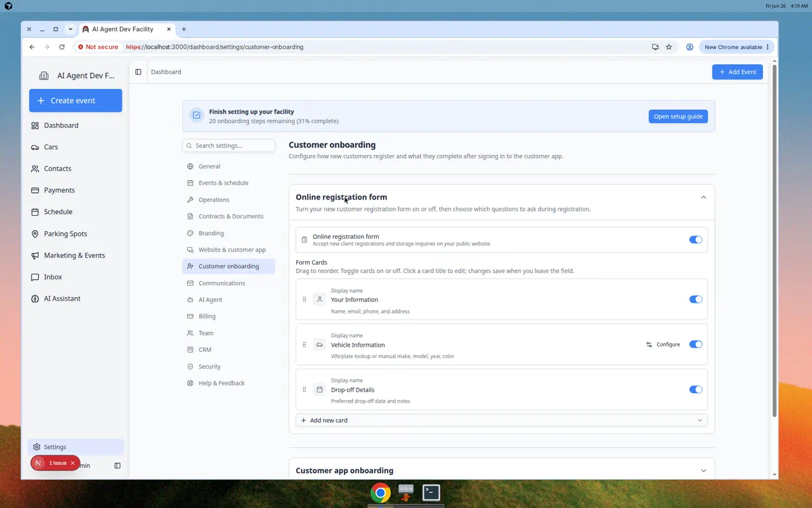
Task: Expand the Customer app onboarding section
Action: click(x=704, y=471)
